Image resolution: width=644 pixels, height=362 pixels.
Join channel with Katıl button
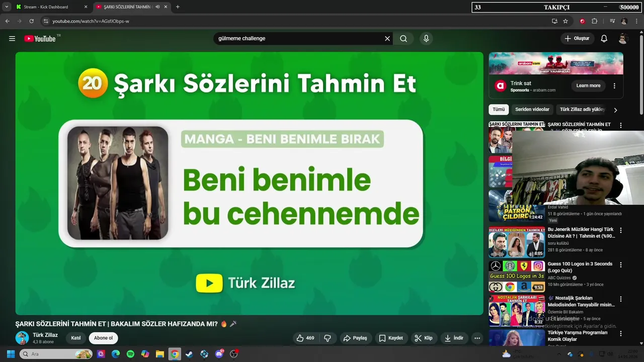(x=76, y=338)
